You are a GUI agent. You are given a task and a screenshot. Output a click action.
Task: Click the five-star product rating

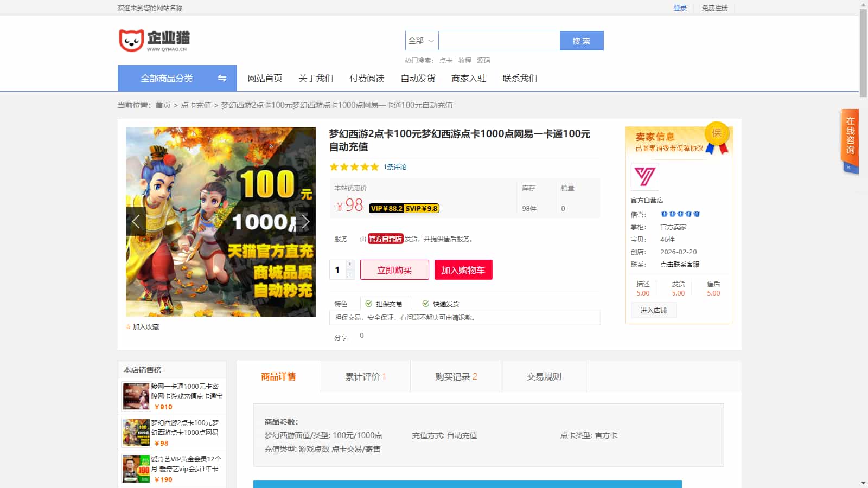[354, 167]
